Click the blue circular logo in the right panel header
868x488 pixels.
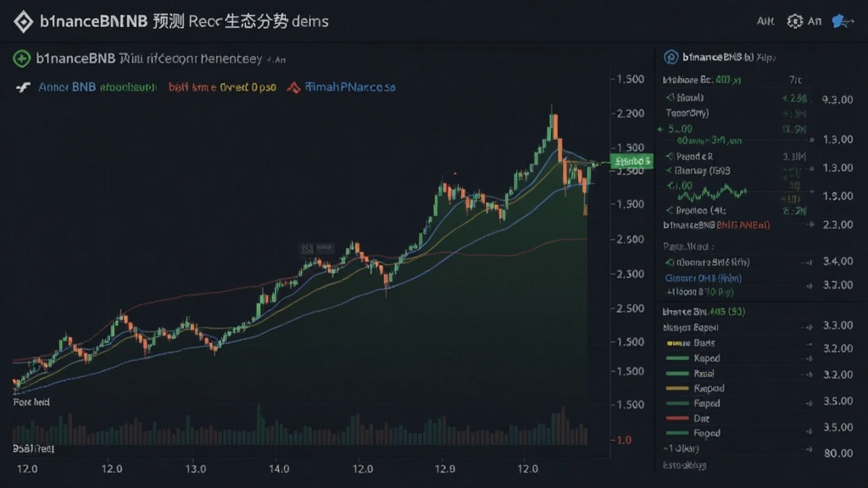click(x=671, y=57)
